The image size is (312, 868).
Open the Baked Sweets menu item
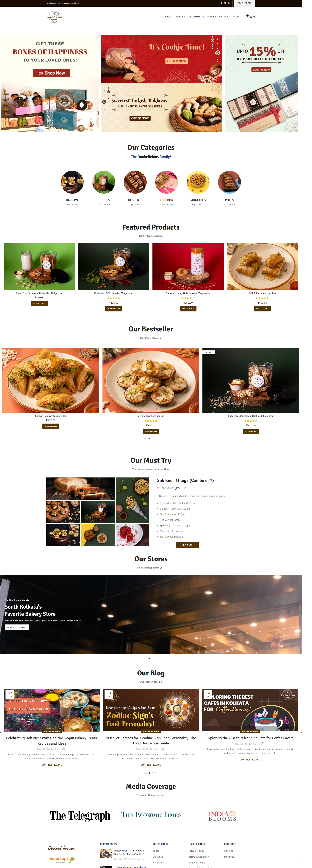196,17
